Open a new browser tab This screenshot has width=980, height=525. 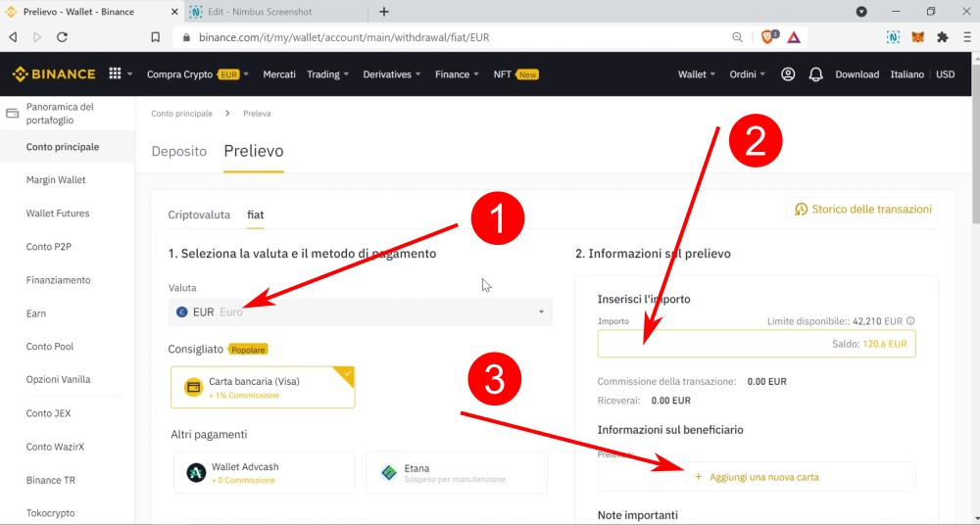click(384, 12)
